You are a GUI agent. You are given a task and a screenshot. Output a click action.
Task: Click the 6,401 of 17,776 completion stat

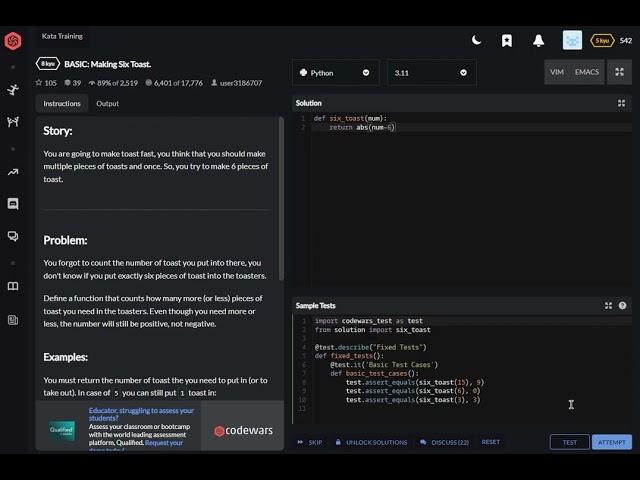tap(174, 83)
